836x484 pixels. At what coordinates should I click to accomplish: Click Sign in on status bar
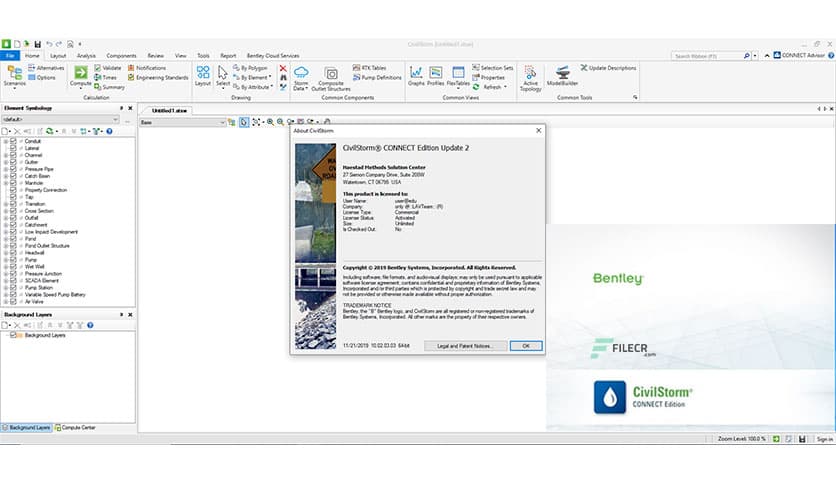[x=824, y=439]
